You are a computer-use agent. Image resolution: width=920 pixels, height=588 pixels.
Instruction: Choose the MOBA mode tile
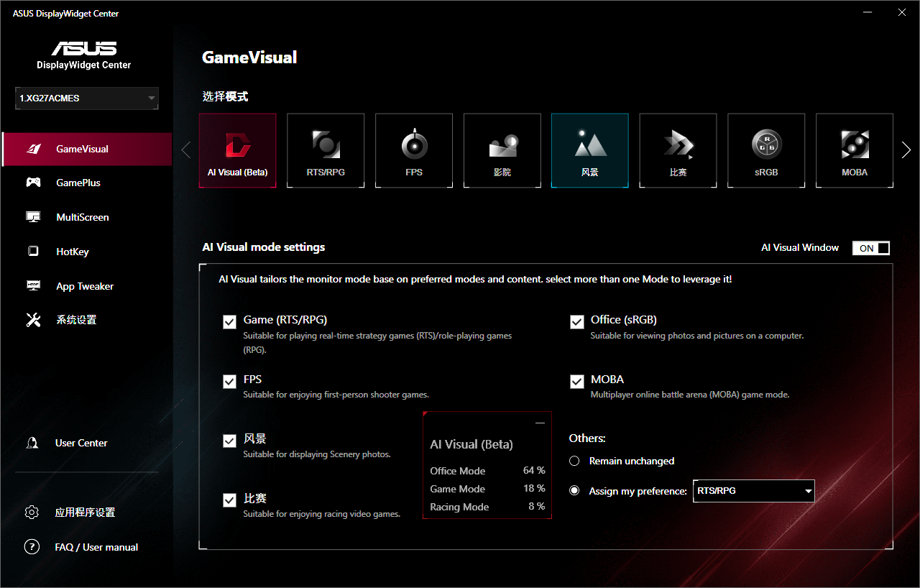pos(855,150)
